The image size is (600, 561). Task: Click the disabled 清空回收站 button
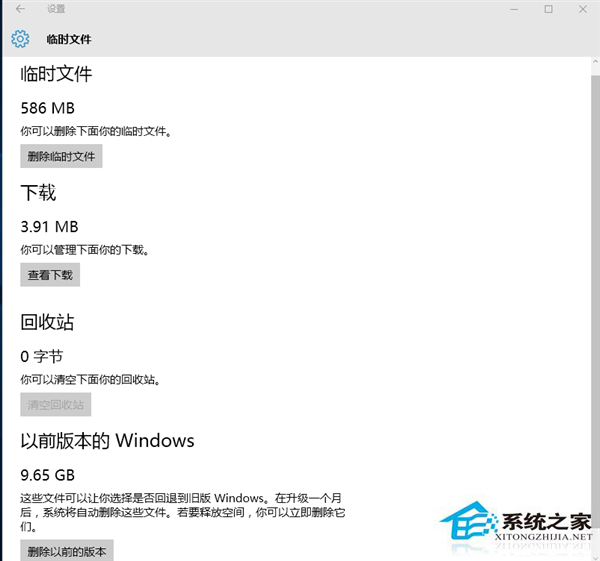click(56, 404)
